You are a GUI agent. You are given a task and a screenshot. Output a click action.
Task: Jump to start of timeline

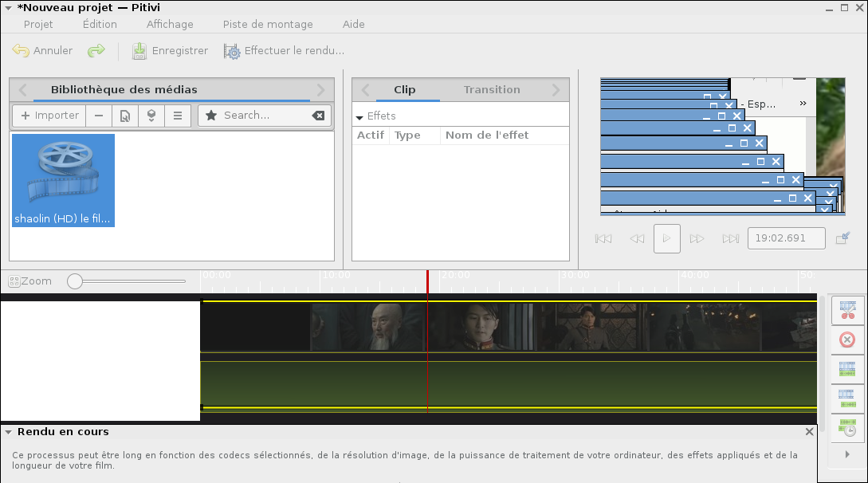603,238
